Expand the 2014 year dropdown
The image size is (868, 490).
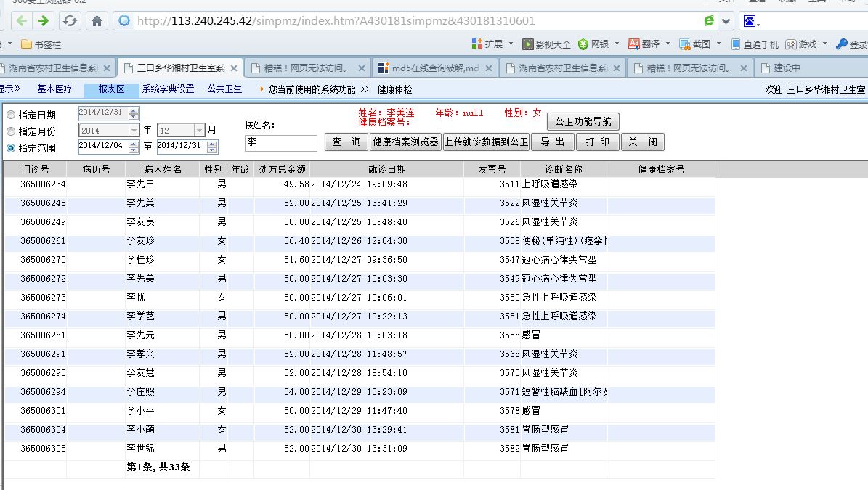tap(134, 130)
